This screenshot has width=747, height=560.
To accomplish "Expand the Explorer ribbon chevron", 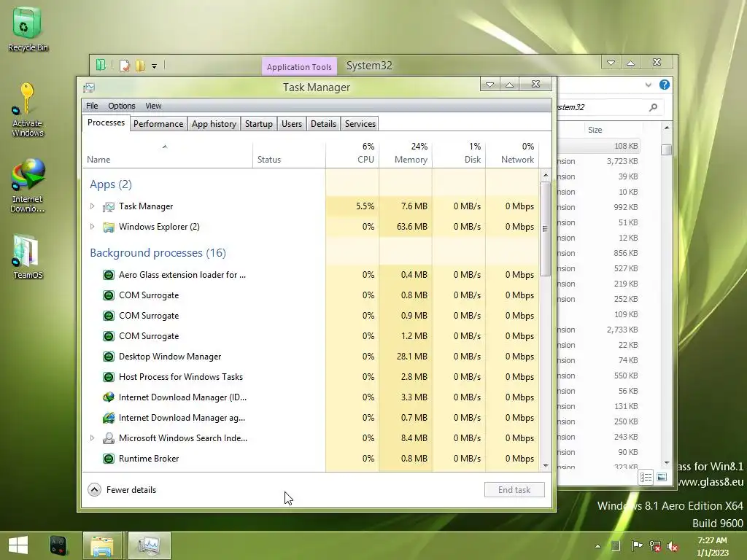I will coord(649,85).
